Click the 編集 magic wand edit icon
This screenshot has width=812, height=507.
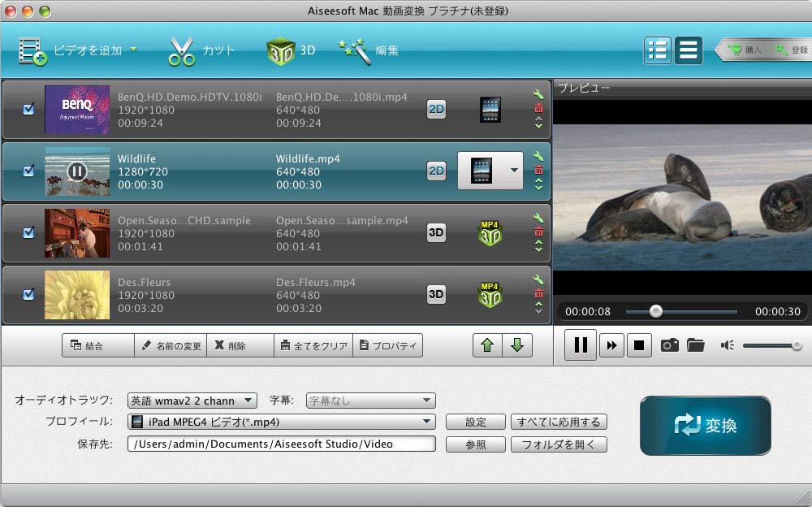pyautogui.click(x=353, y=49)
